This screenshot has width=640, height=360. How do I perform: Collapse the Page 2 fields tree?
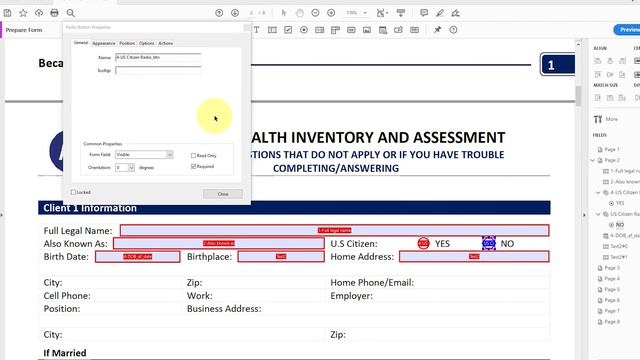593,160
